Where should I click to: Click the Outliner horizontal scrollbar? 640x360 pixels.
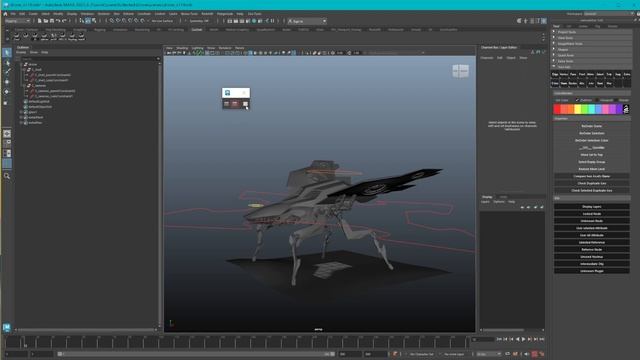(86, 329)
